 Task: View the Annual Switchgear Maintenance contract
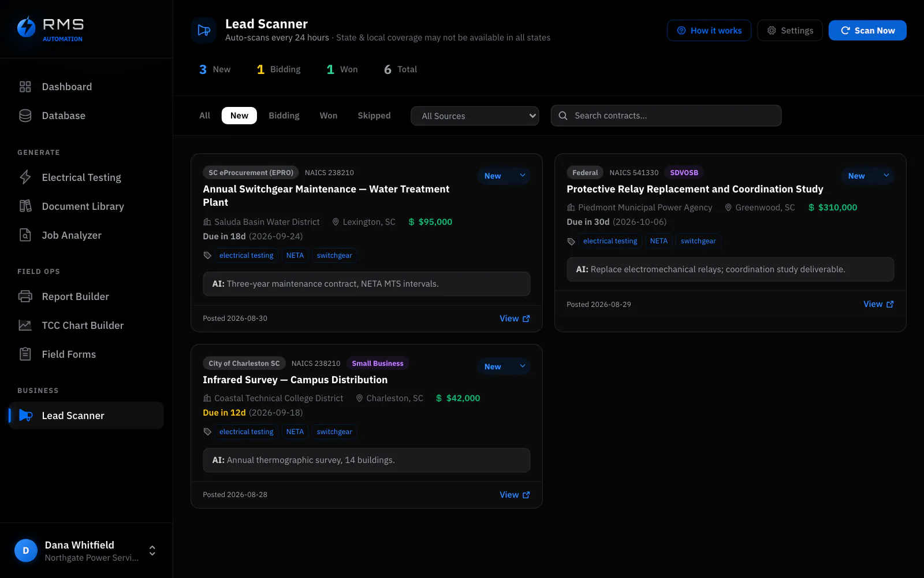[x=515, y=318]
